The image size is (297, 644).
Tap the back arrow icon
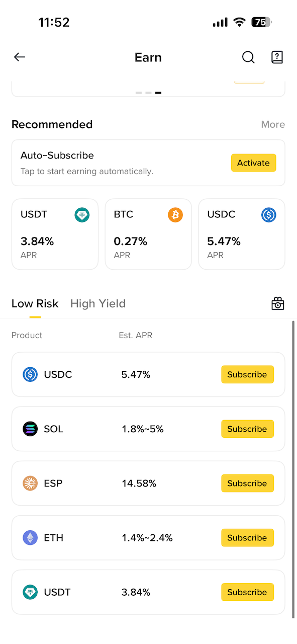point(20,57)
